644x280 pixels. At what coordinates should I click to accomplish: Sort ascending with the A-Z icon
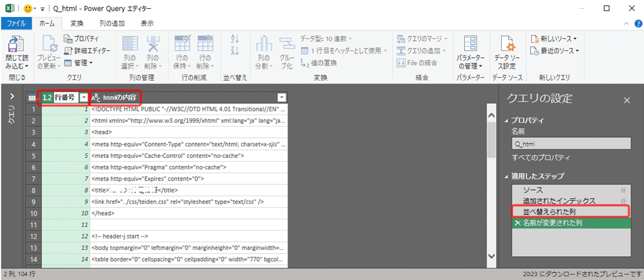[235, 40]
